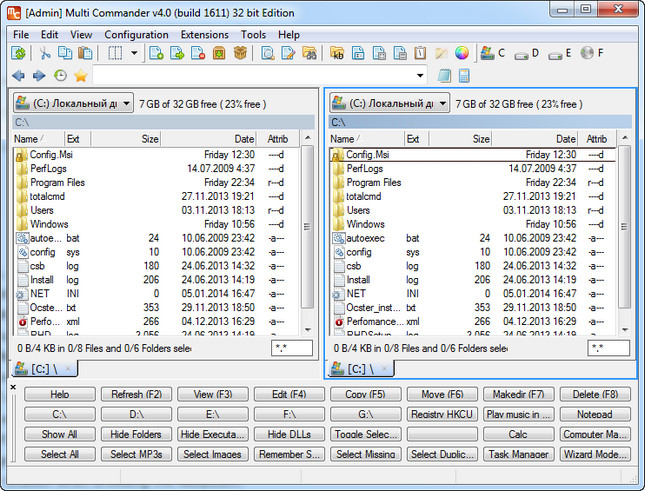Click the Makedir (F7) button
The image size is (645, 491).
518,394
